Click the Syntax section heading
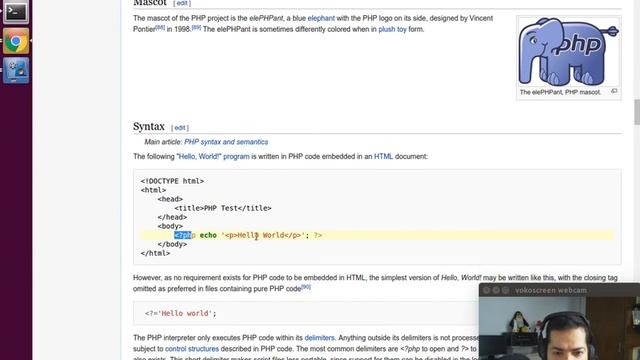 [x=149, y=127]
